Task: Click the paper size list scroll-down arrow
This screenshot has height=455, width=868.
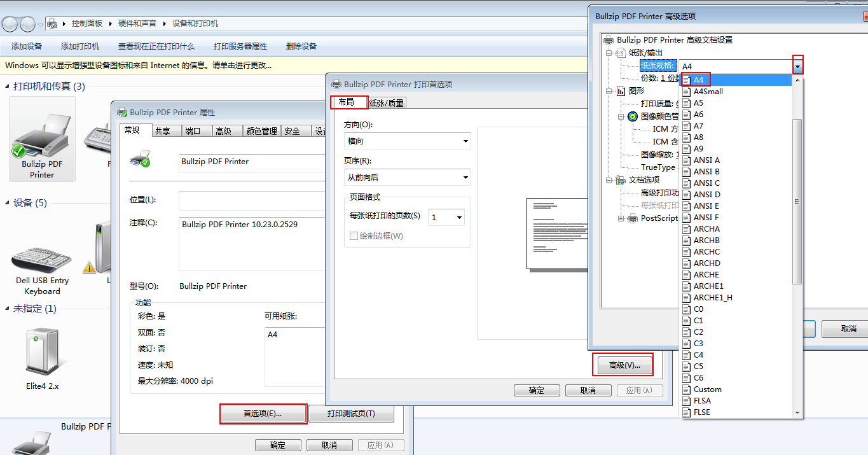Action: tap(797, 413)
